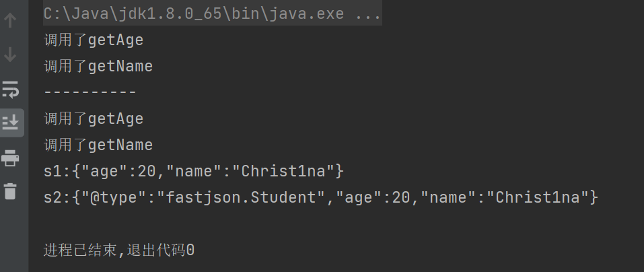Viewport: 644px width, 272px height.
Task: Click the "s2:" label in the output
Action: coord(57,198)
